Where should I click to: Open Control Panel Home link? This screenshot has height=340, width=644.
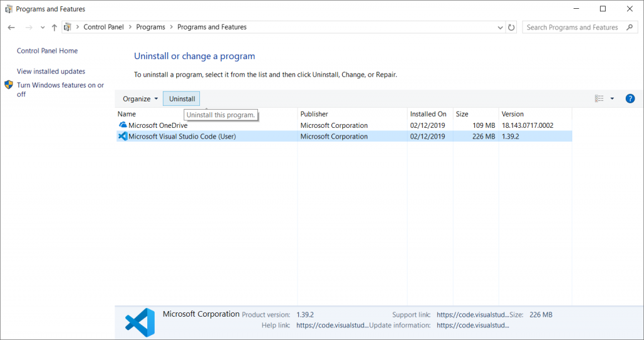click(x=47, y=50)
